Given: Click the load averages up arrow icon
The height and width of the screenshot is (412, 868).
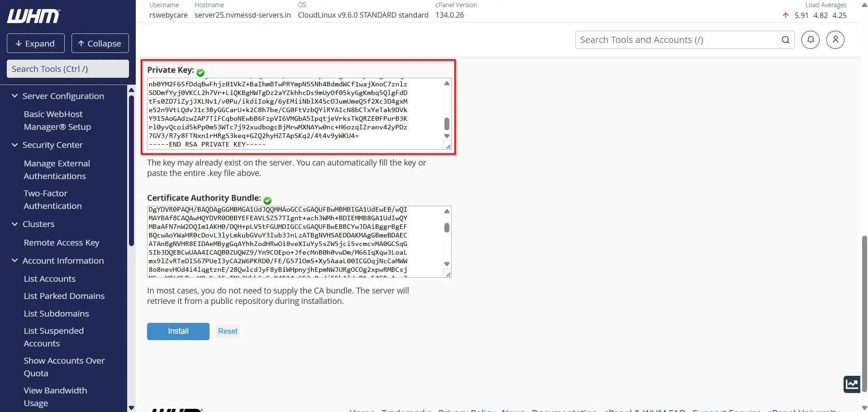Looking at the screenshot, I should coord(786,15).
